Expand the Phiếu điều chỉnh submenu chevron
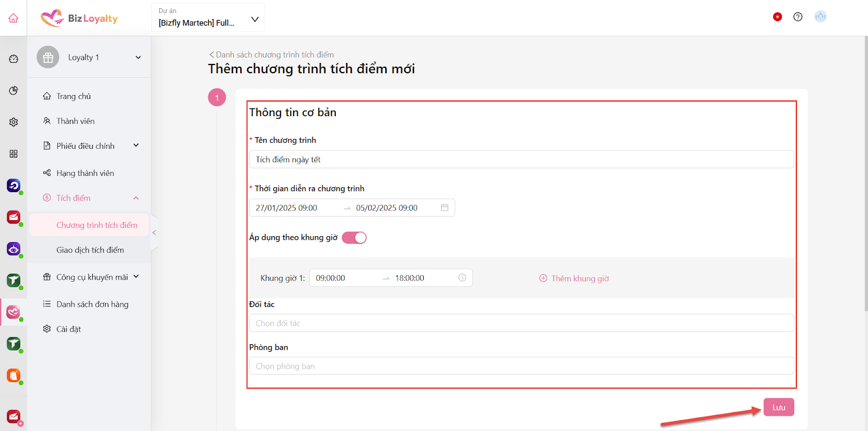Image resolution: width=868 pixels, height=431 pixels. pos(136,145)
